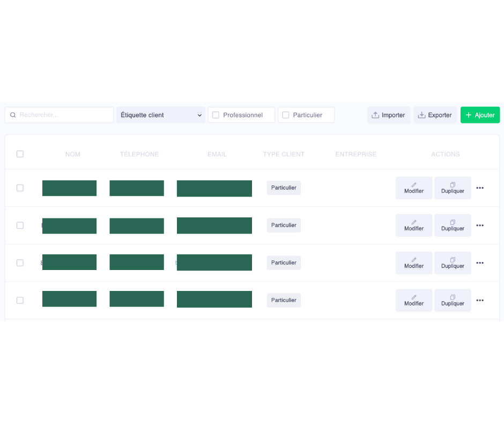Open the Étiquette client dropdown

(x=161, y=115)
